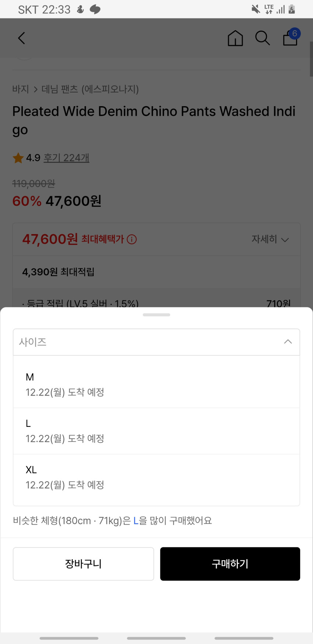The width and height of the screenshot is (313, 644).
Task: Tap the back arrow icon
Action: click(x=22, y=38)
